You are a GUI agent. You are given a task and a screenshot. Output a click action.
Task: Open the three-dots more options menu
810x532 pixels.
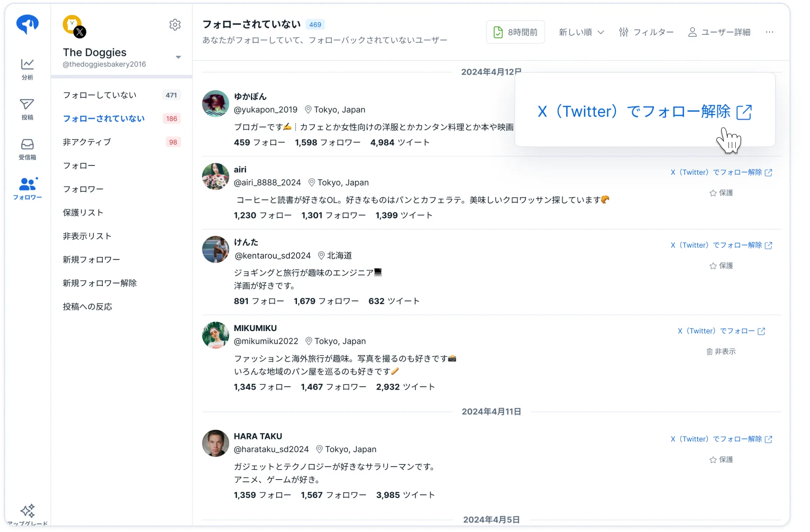pyautogui.click(x=769, y=32)
